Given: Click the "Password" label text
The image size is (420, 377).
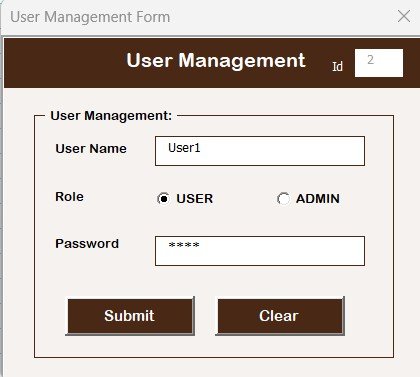Looking at the screenshot, I should pos(87,244).
